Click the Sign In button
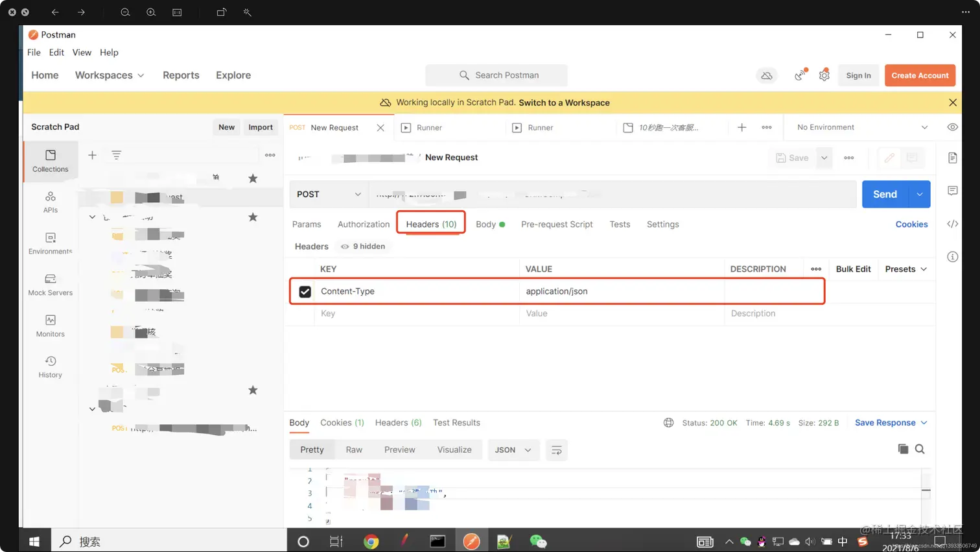 click(x=858, y=75)
